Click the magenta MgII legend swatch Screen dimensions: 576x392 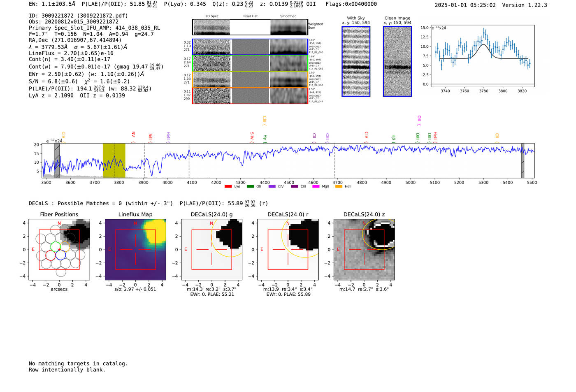(x=316, y=186)
